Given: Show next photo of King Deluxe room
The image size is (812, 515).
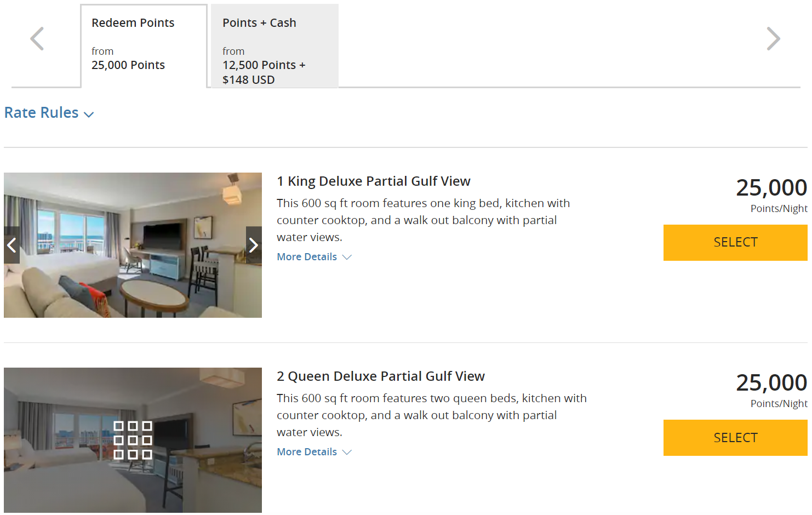Looking at the screenshot, I should coord(253,245).
